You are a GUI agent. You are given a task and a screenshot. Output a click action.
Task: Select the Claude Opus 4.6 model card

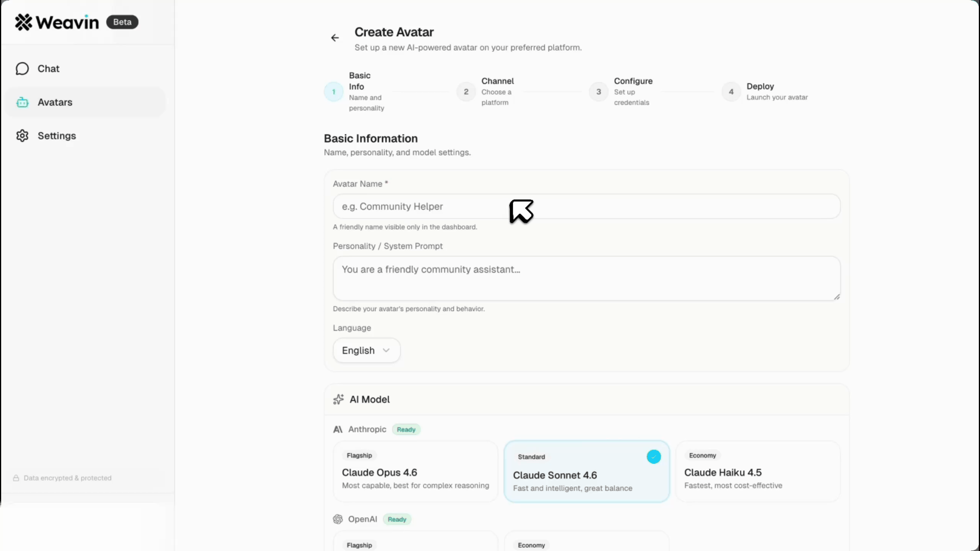pos(415,471)
